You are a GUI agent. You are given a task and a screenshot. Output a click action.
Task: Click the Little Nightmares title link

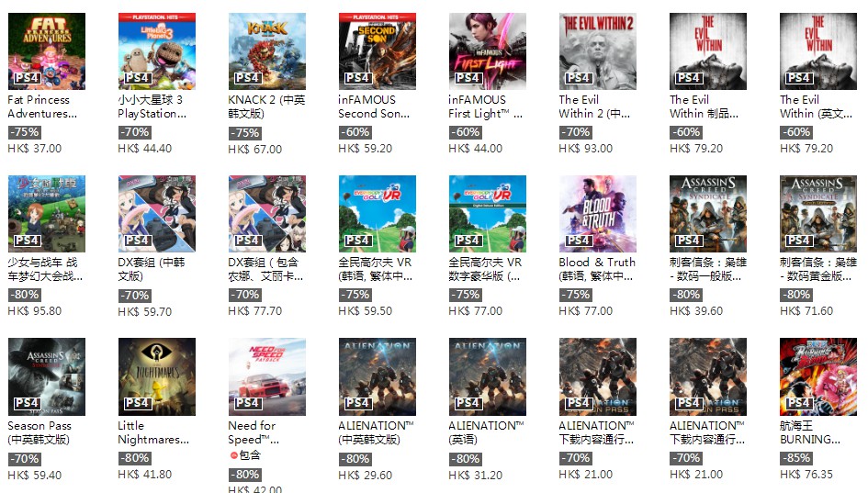153,432
